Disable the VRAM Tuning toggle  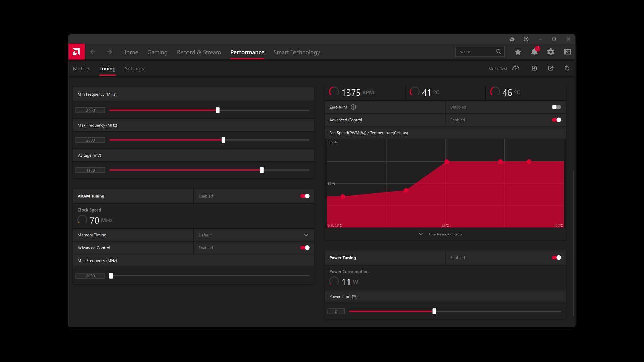coord(305,196)
